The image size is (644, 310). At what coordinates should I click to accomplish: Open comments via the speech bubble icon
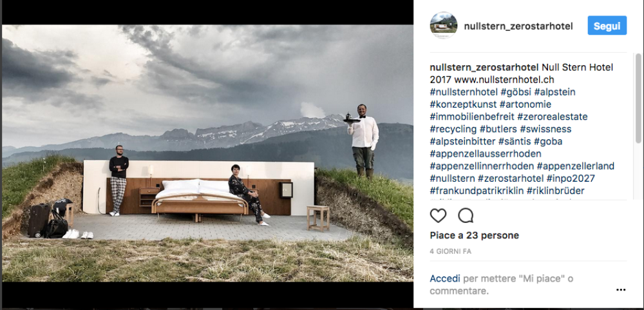point(466,215)
